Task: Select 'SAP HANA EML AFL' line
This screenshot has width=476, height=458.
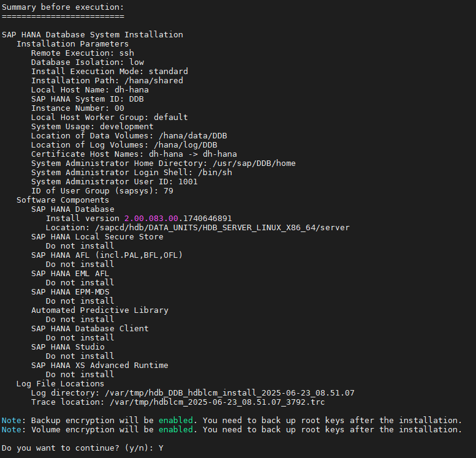Action: point(70,273)
